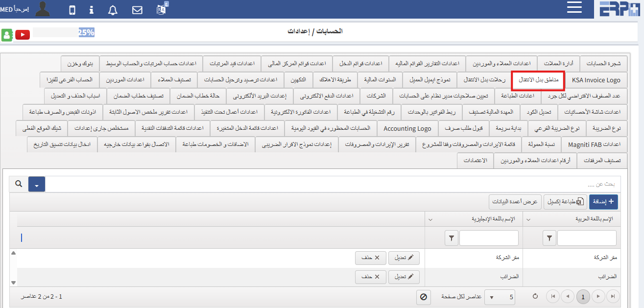Click the block/clear circle icon in the footer
Viewport: 644px width, 308px height.
pos(423,297)
